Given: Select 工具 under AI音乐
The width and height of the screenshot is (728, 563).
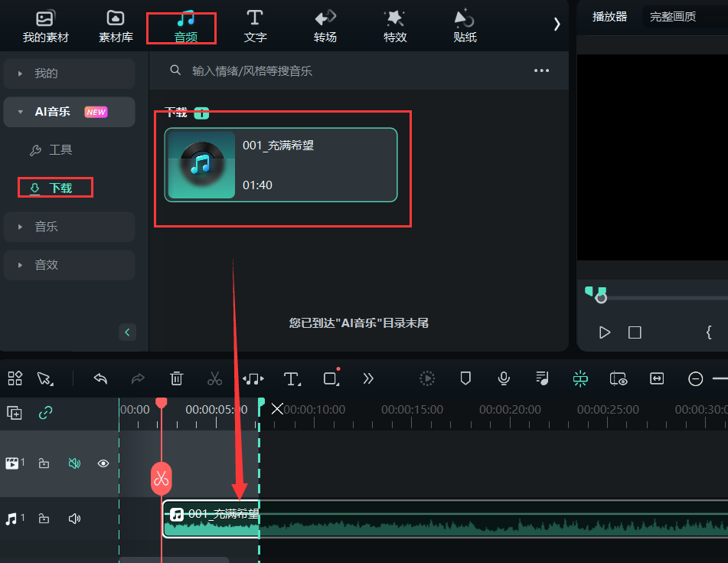Looking at the screenshot, I should coord(60,150).
